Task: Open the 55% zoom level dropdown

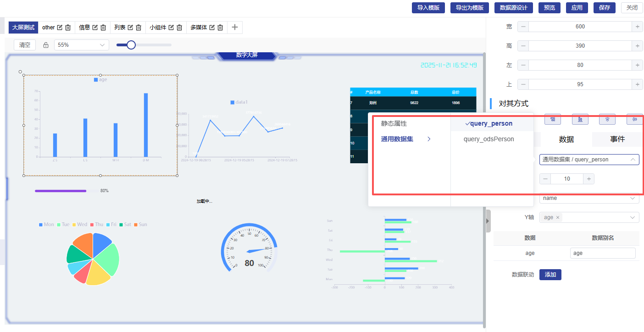Action: (81, 45)
